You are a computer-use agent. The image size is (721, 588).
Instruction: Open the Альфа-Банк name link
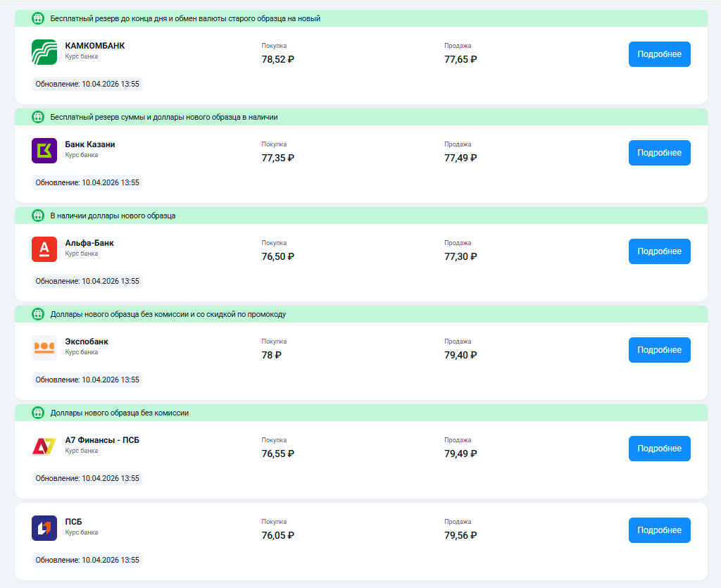(x=89, y=243)
